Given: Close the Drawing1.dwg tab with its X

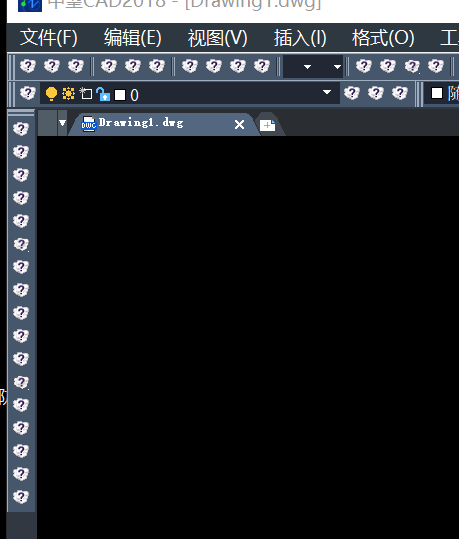Looking at the screenshot, I should click(x=239, y=124).
